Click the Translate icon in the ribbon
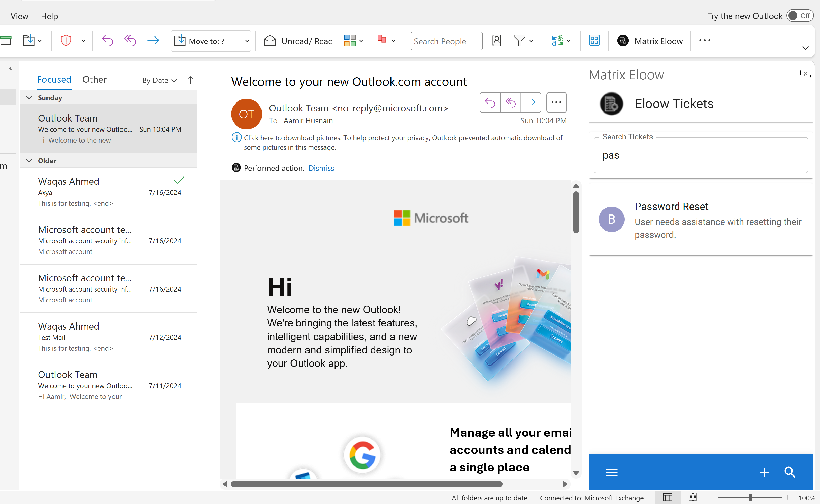 pos(557,41)
